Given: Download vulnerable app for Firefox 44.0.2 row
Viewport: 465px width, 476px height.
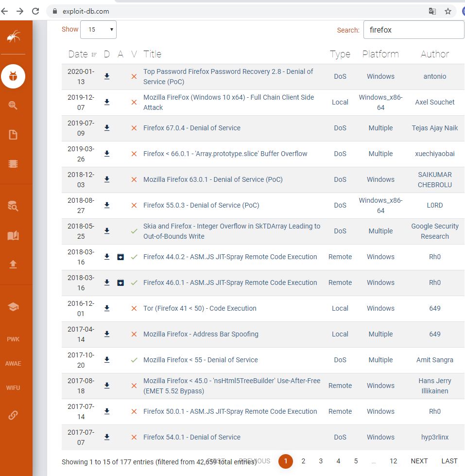Looking at the screenshot, I should [x=121, y=257].
